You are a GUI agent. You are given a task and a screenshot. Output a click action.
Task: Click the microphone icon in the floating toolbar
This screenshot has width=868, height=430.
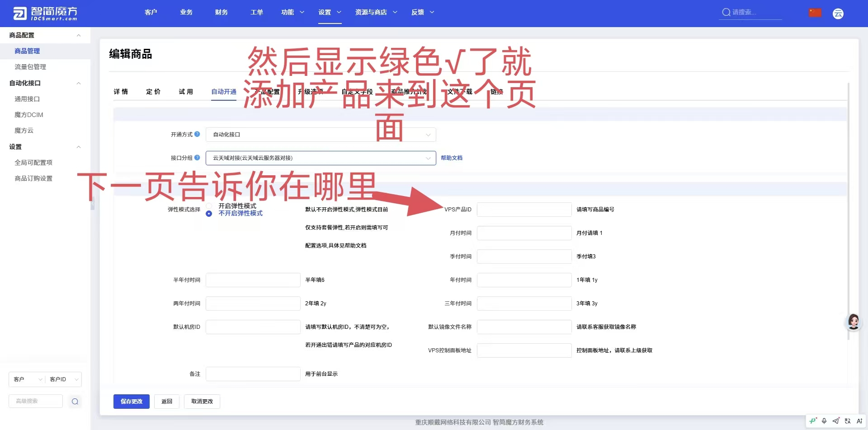point(824,421)
